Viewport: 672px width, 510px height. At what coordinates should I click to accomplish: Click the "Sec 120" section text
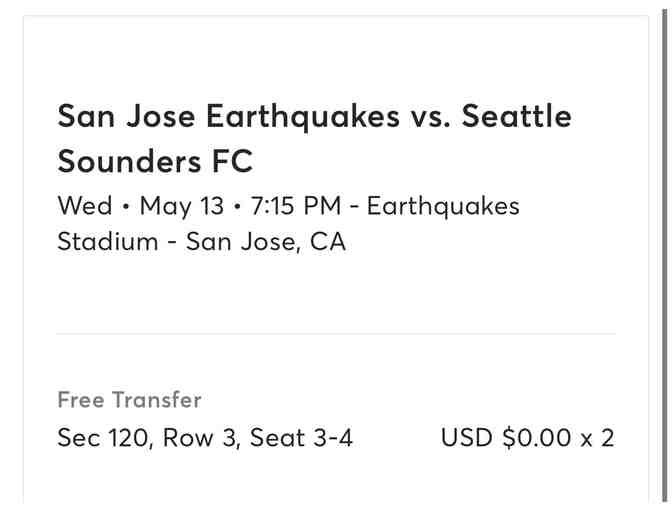pos(100,438)
